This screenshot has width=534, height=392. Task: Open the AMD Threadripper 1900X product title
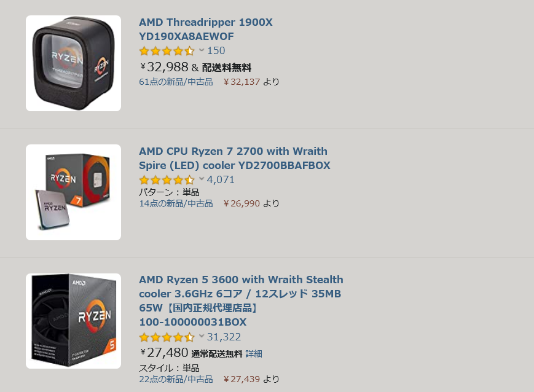point(206,29)
